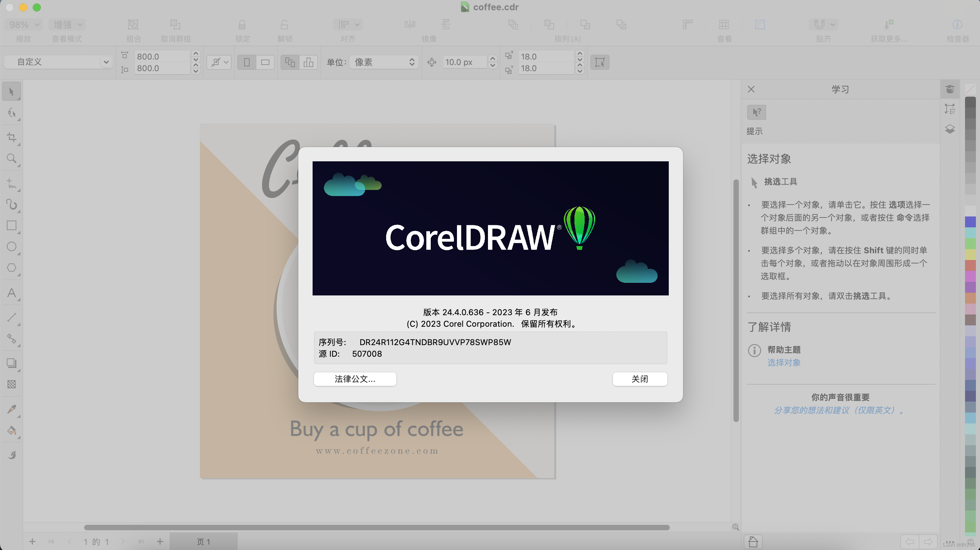Increase page width stepper value
The height and width of the screenshot is (550, 980).
coord(195,54)
